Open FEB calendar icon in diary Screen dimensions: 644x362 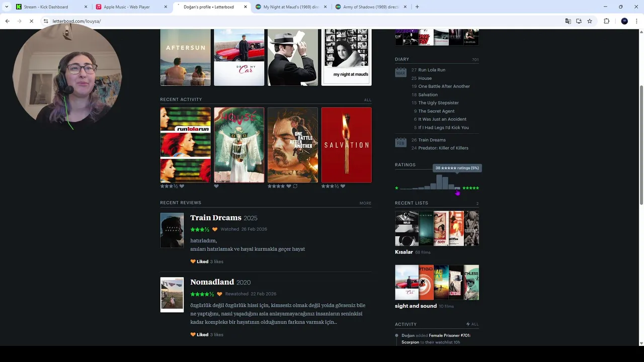pyautogui.click(x=400, y=142)
